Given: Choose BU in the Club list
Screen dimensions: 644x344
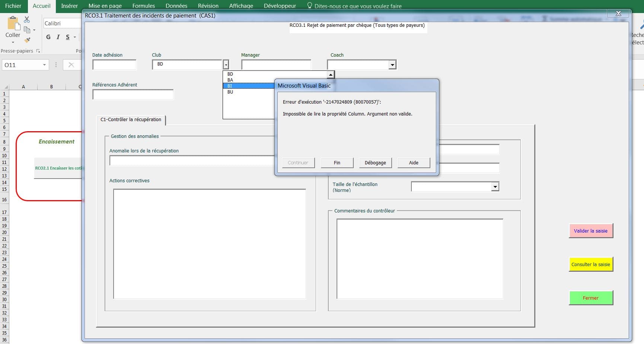Looking at the screenshot, I should [230, 92].
